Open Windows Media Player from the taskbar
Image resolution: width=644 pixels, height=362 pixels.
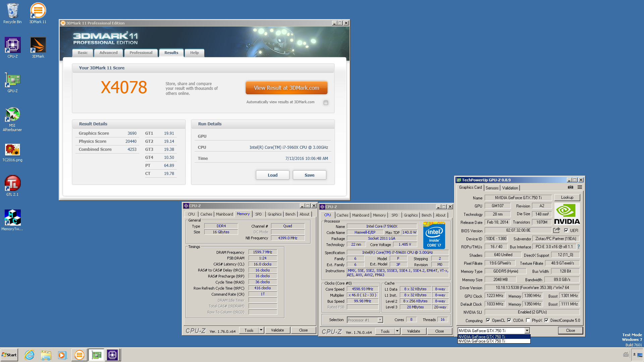pyautogui.click(x=62, y=355)
